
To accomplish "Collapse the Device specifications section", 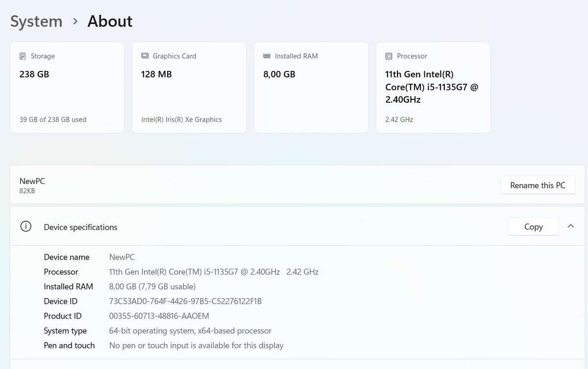I will point(570,227).
